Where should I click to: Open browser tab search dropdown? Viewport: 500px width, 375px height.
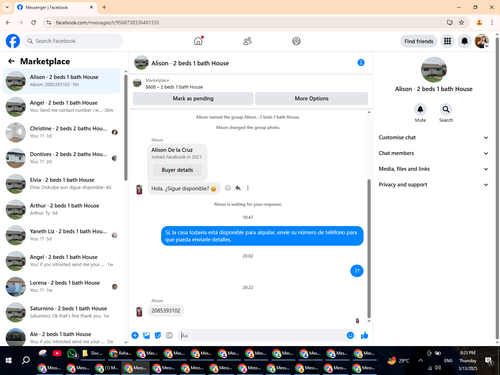click(7, 7)
